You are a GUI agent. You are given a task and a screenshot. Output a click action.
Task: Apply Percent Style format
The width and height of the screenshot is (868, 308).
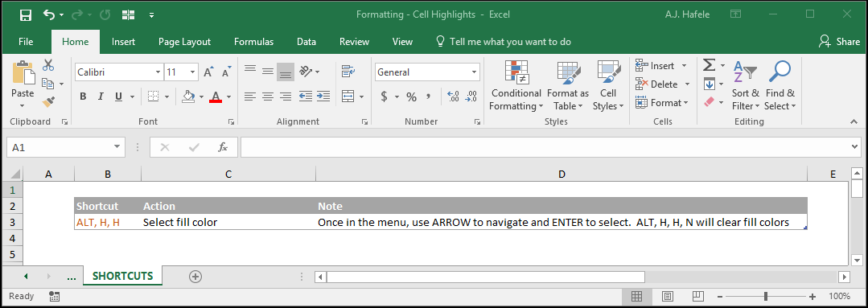411,97
